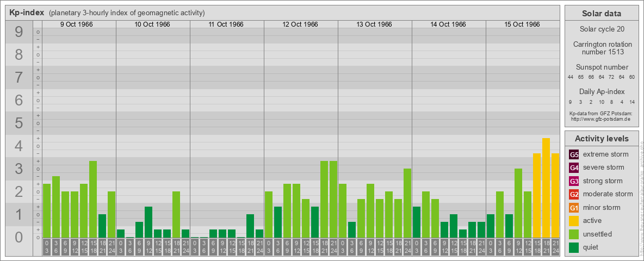
Task: Click the 'Daily Ap-index' label
Action: [x=602, y=91]
